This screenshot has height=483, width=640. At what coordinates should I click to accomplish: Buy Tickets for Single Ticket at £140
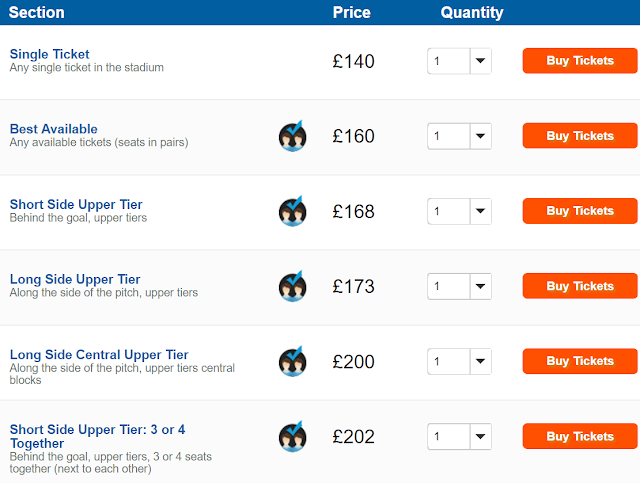[579, 61]
